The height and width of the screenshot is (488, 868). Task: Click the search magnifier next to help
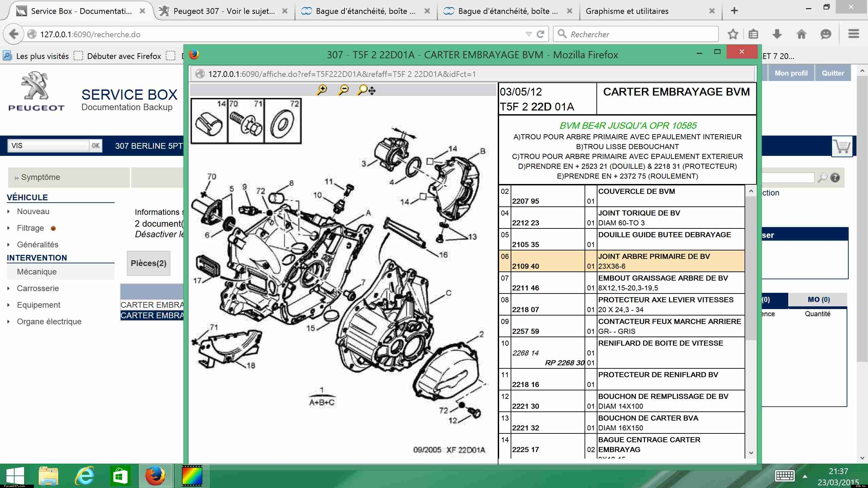click(822, 178)
